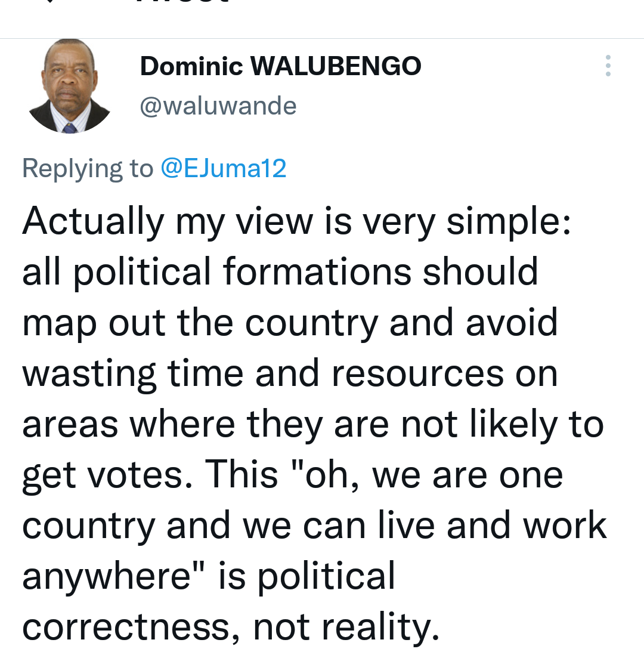This screenshot has height=652, width=644.
Task: Click the word "simple:" in the tweet
Action: point(509,222)
